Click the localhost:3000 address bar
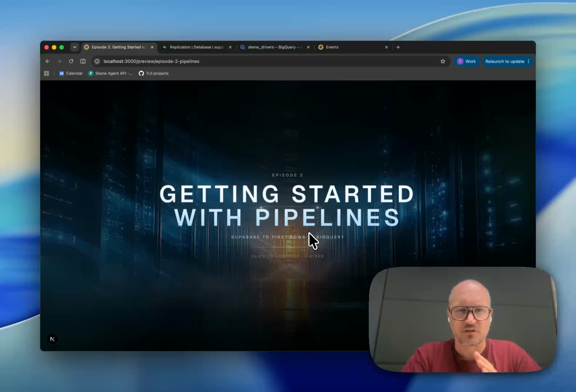Screen dimensions: 576x392 pos(270,61)
